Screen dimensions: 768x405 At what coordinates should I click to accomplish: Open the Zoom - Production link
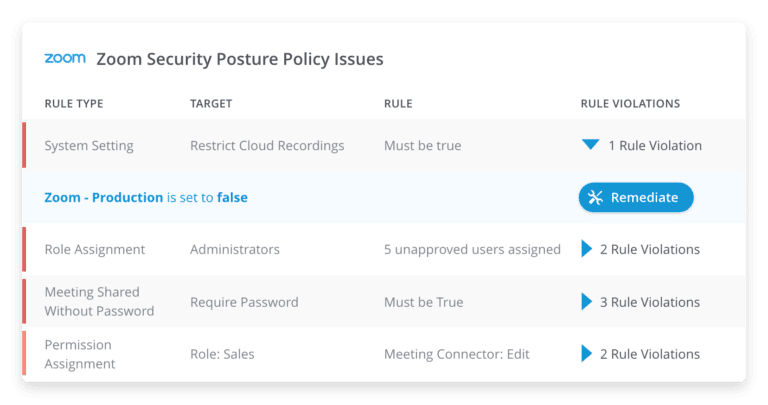pos(103,197)
